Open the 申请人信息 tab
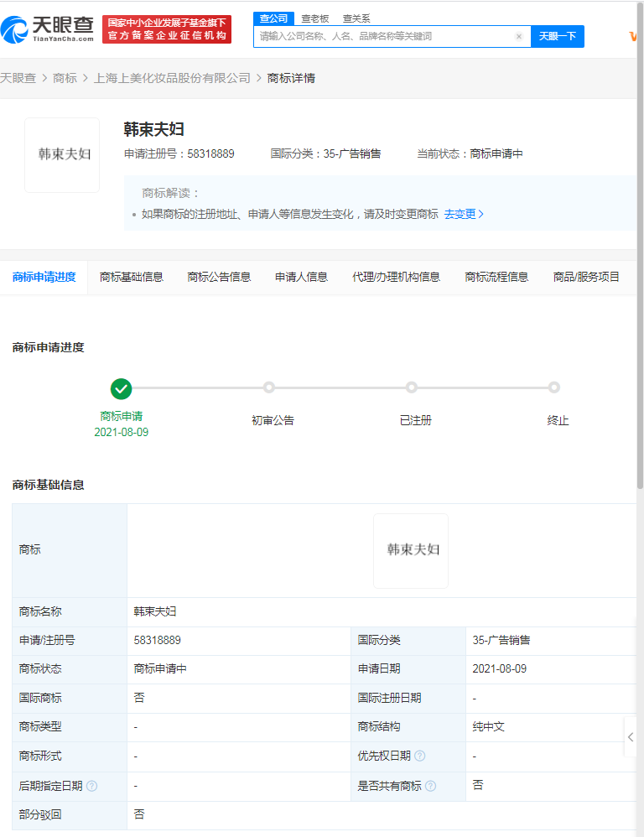The width and height of the screenshot is (644, 837). pyautogui.click(x=301, y=277)
